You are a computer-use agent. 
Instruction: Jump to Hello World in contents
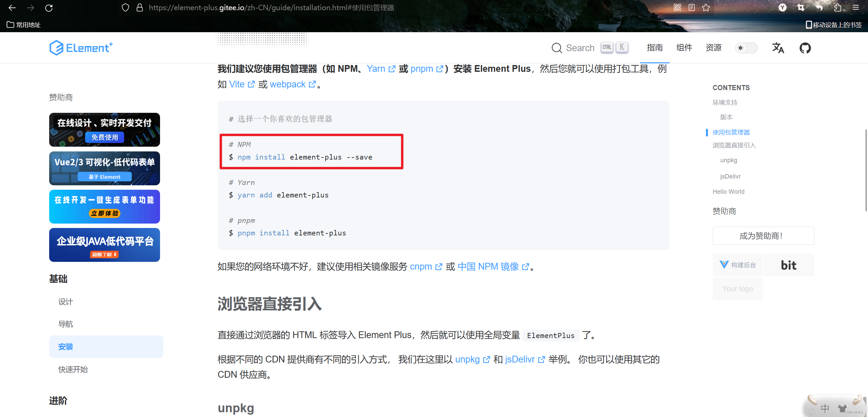(x=728, y=192)
